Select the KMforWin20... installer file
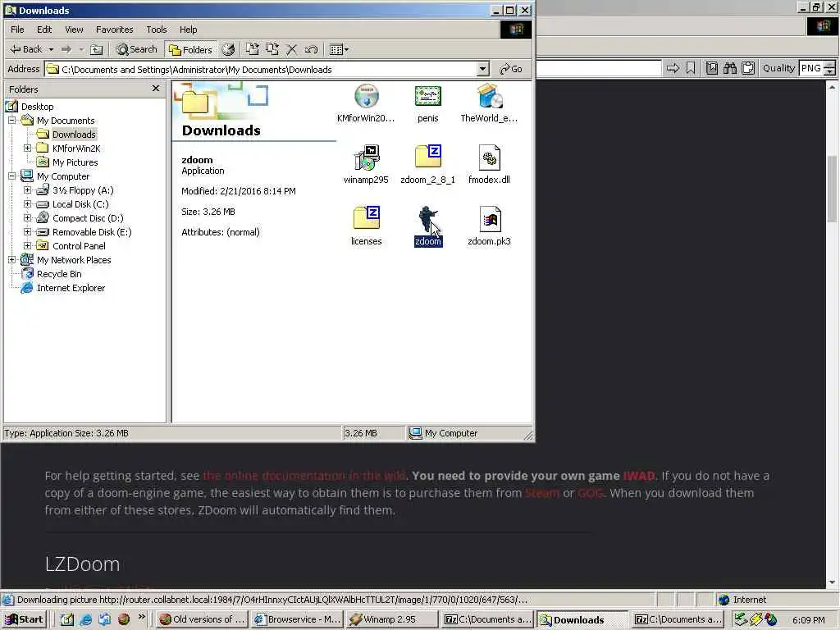 (366, 104)
